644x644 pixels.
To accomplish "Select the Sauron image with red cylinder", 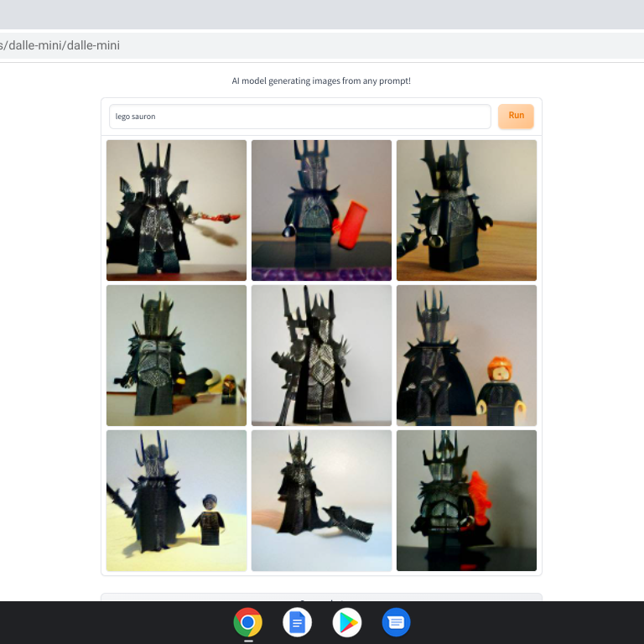I will 322,210.
